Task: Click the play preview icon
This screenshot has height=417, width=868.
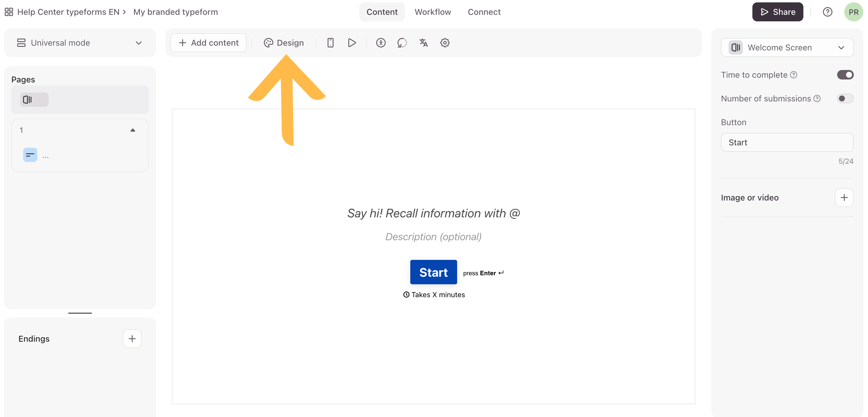Action: tap(352, 43)
